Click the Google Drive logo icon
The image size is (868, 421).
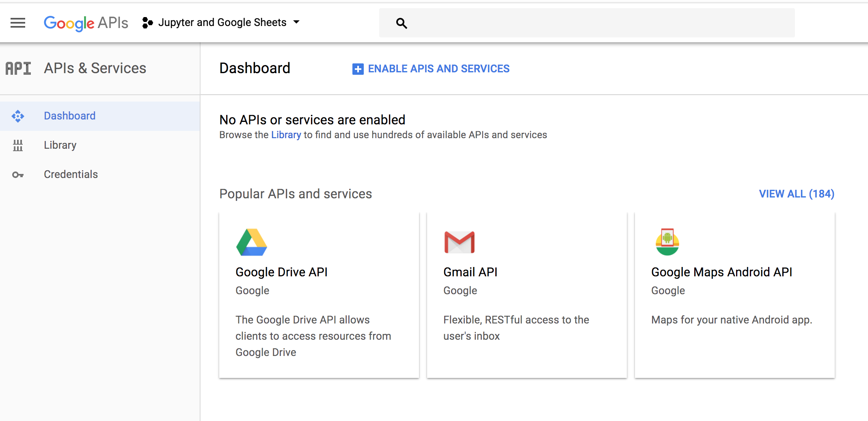[252, 242]
